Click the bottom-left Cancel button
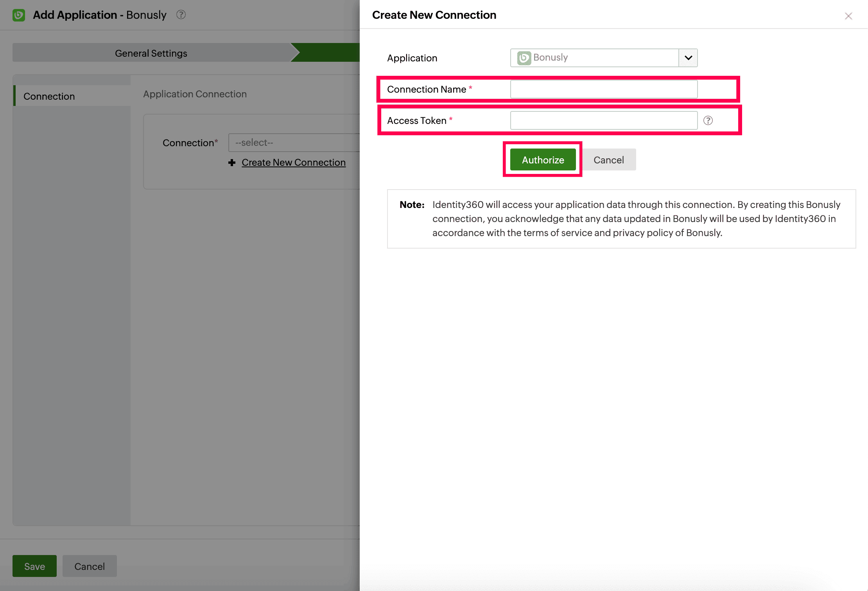This screenshot has width=868, height=591. click(90, 566)
